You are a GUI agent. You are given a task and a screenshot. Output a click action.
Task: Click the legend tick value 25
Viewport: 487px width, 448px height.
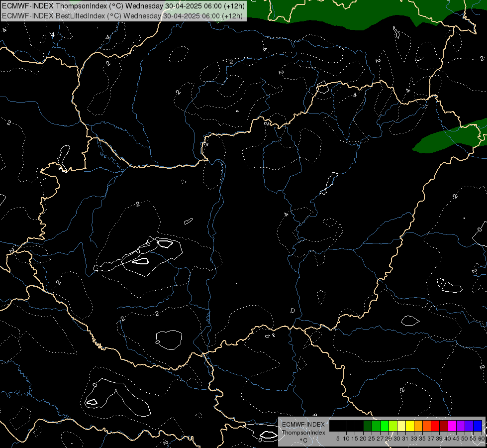(372, 439)
